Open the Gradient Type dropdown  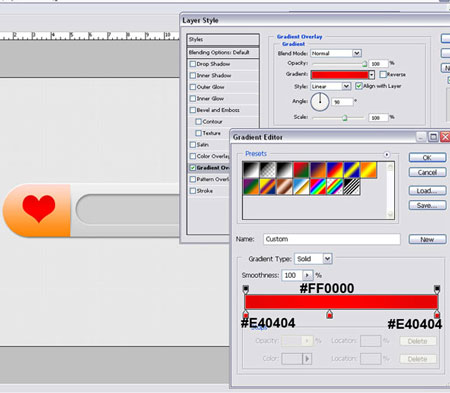(x=327, y=259)
